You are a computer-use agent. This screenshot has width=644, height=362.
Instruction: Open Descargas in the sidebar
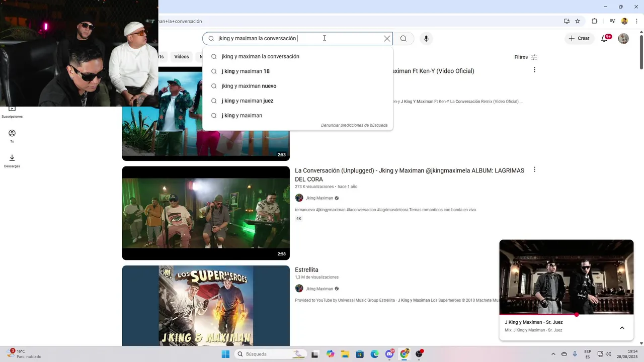[12, 161]
